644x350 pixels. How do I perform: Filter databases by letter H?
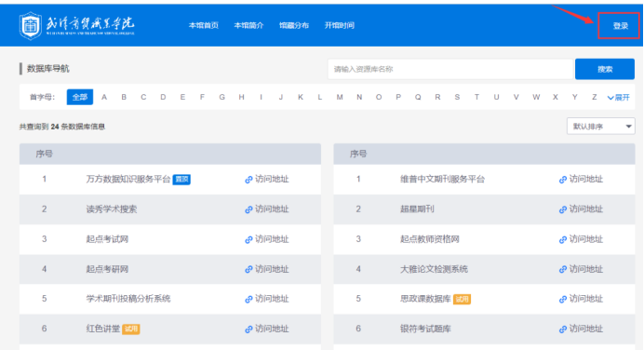pos(242,97)
